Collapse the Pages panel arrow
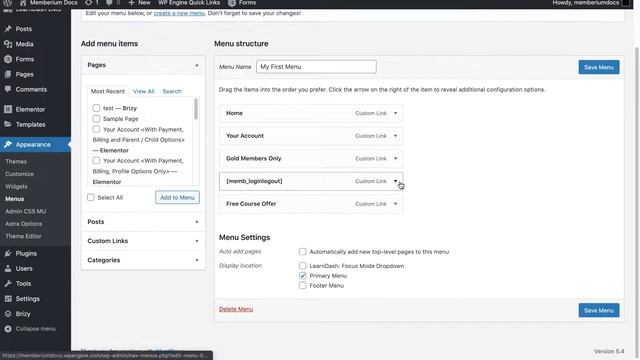This screenshot has width=640, height=360. 197,65
